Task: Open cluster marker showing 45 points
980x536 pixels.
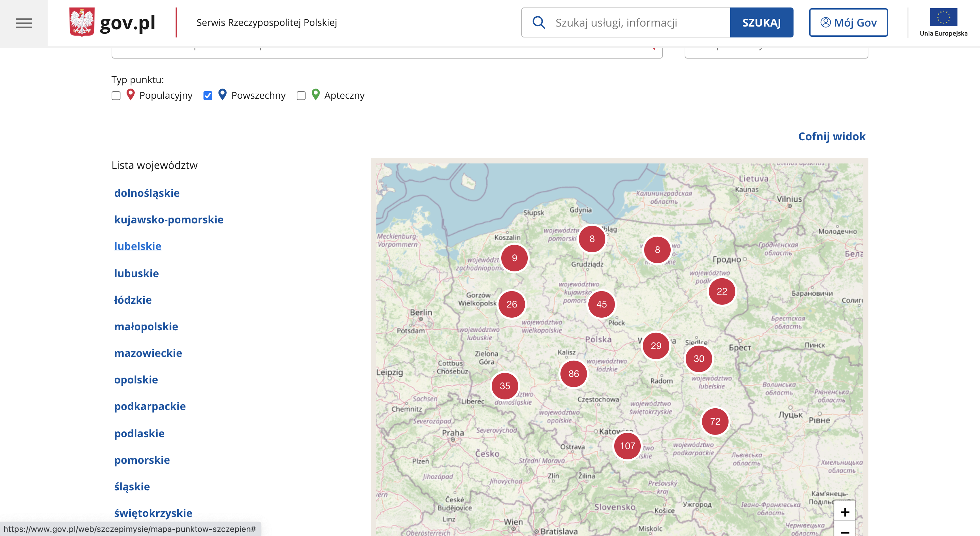Action: [x=602, y=304]
